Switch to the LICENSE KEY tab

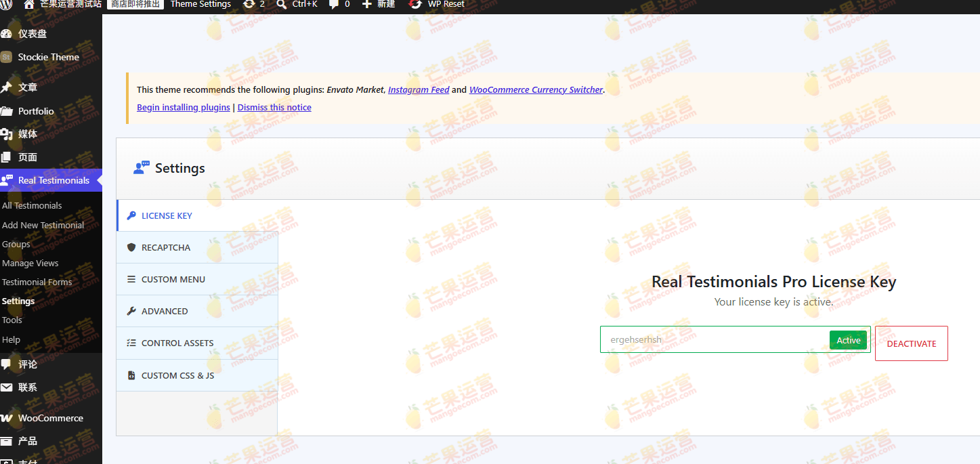197,215
